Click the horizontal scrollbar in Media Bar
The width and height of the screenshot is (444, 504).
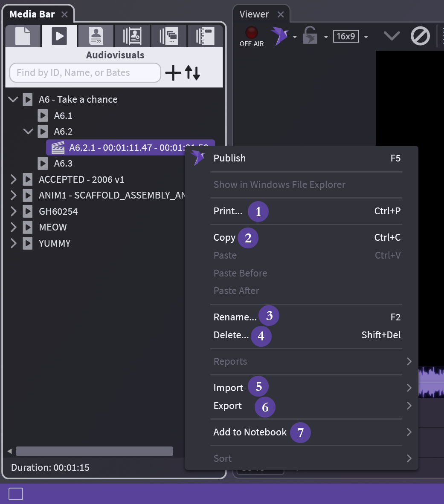click(94, 451)
